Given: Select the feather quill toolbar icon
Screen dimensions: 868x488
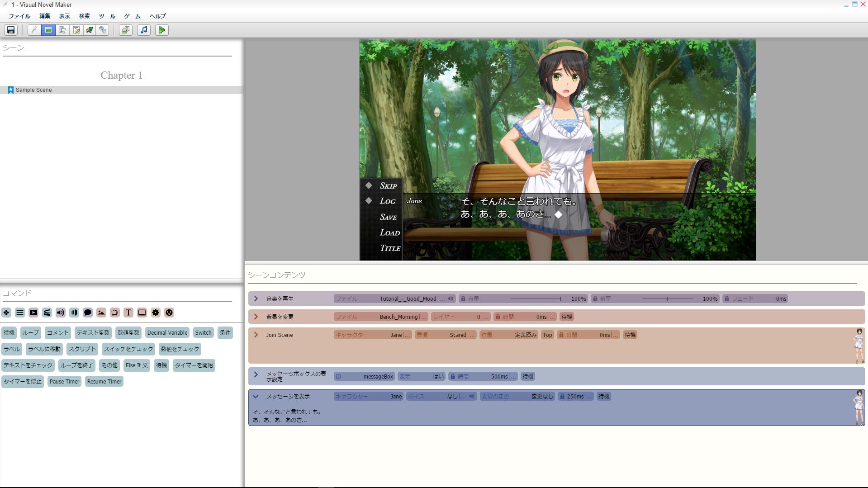Looking at the screenshot, I should 34,30.
